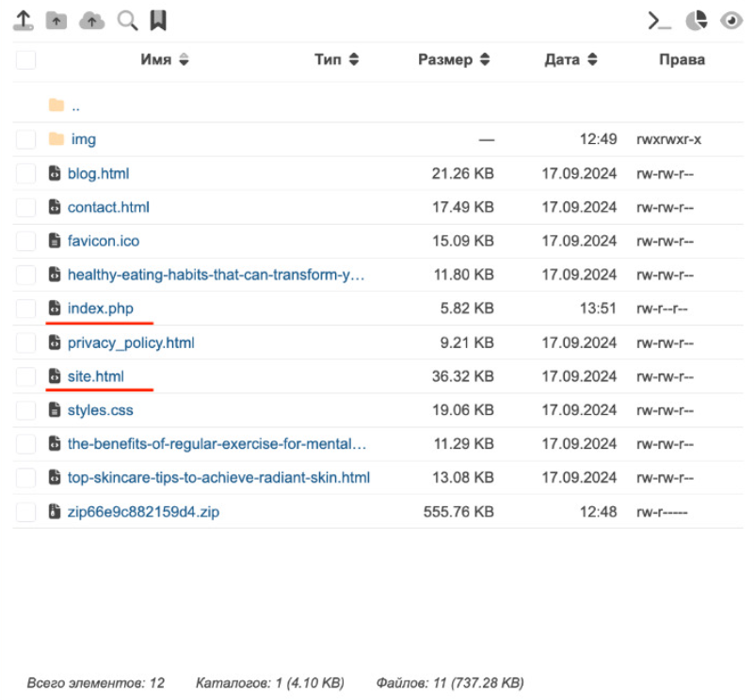Open the site.html file link
This screenshot has width=755, height=700.
[95, 376]
